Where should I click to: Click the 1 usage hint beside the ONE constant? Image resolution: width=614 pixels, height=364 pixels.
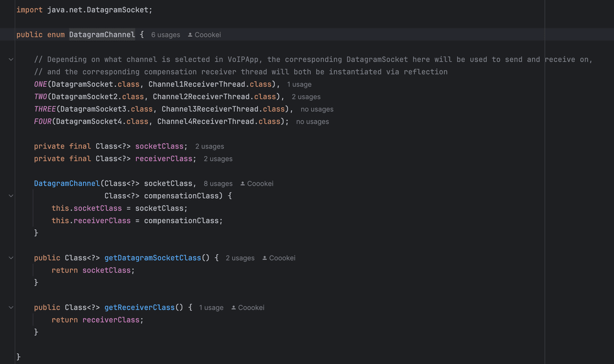[x=300, y=84]
